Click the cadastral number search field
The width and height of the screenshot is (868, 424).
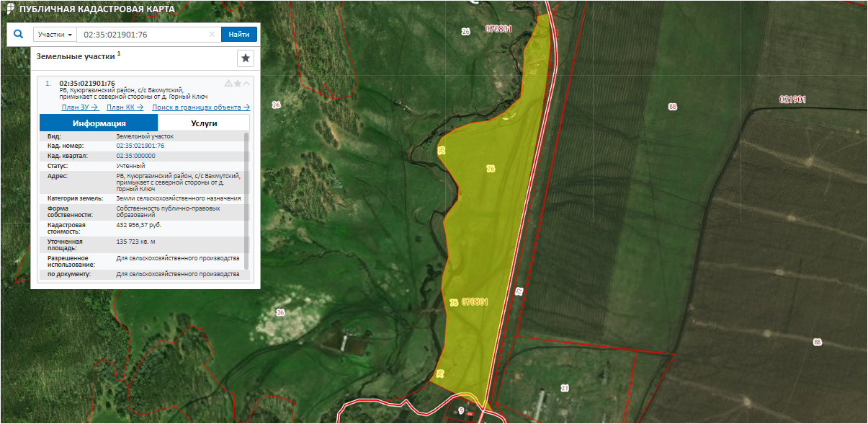coord(144,35)
